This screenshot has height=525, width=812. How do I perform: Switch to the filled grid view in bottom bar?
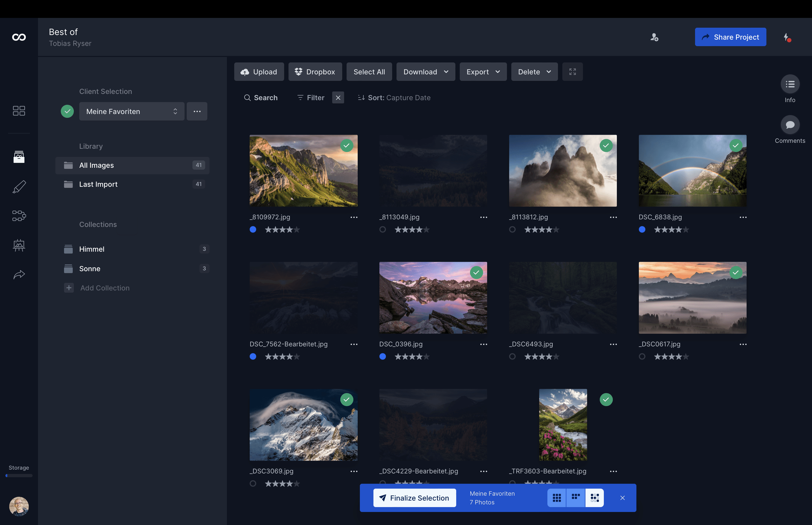557,498
